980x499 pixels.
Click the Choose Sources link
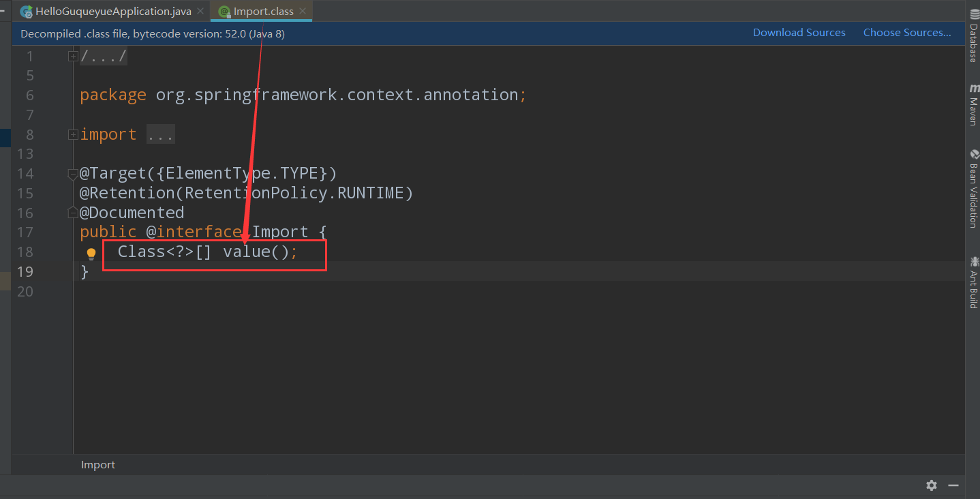[907, 32]
